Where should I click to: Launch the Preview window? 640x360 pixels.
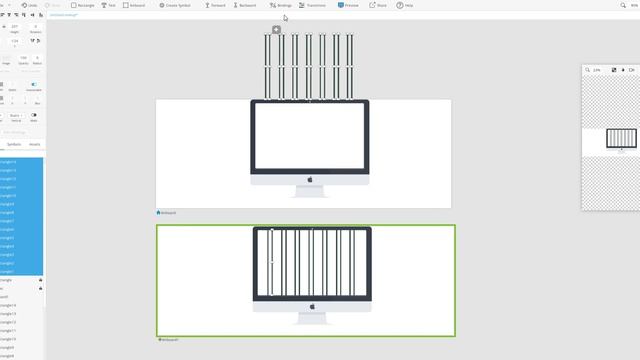click(x=348, y=5)
